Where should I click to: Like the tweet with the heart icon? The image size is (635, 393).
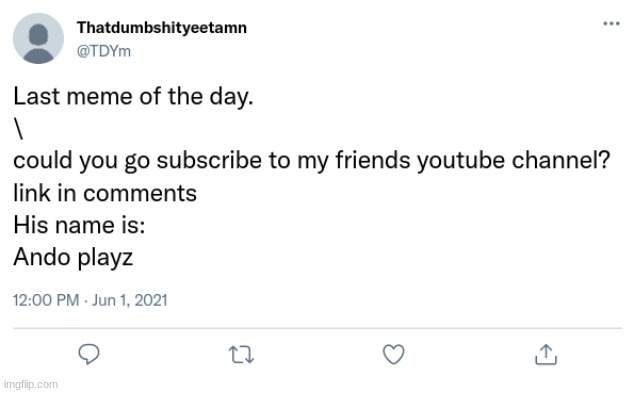click(394, 355)
